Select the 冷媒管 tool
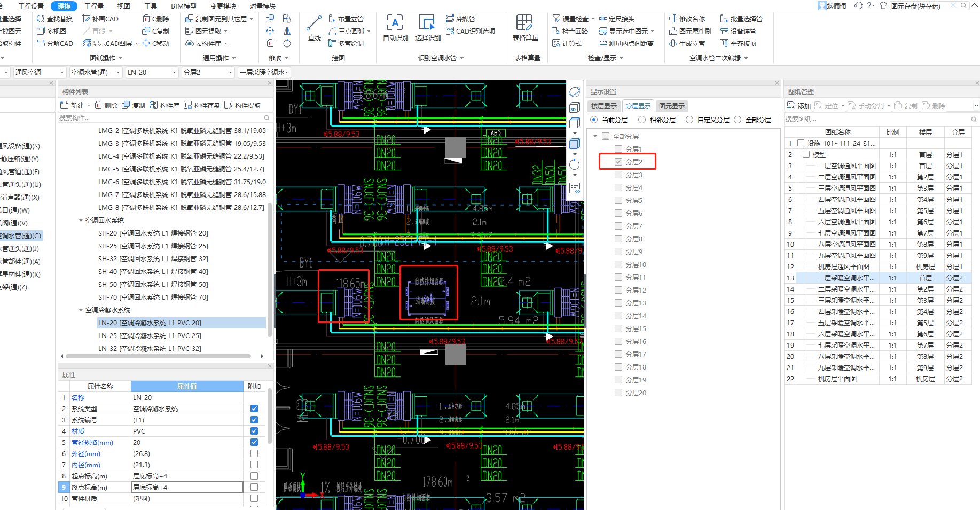Screen dimensions: 980x510 [x=460, y=19]
